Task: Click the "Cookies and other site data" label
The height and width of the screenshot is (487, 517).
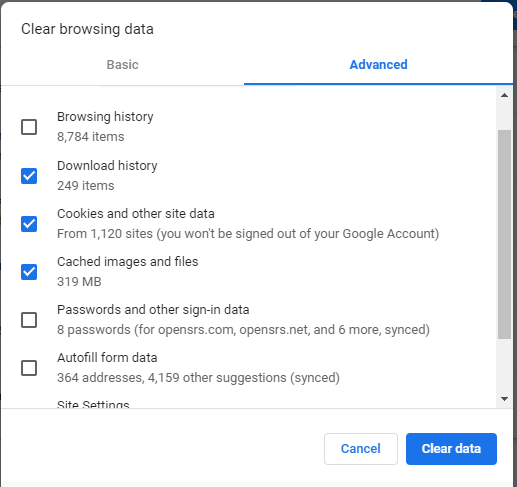Action: click(x=136, y=214)
